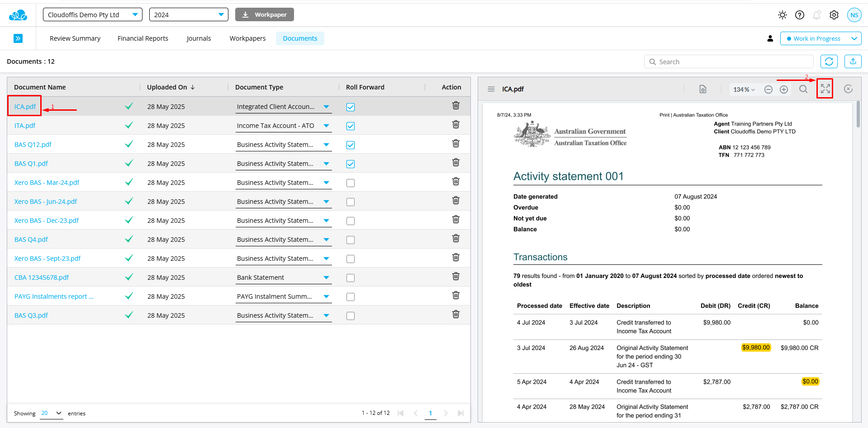Change document type for ITA.pdf

(284, 126)
